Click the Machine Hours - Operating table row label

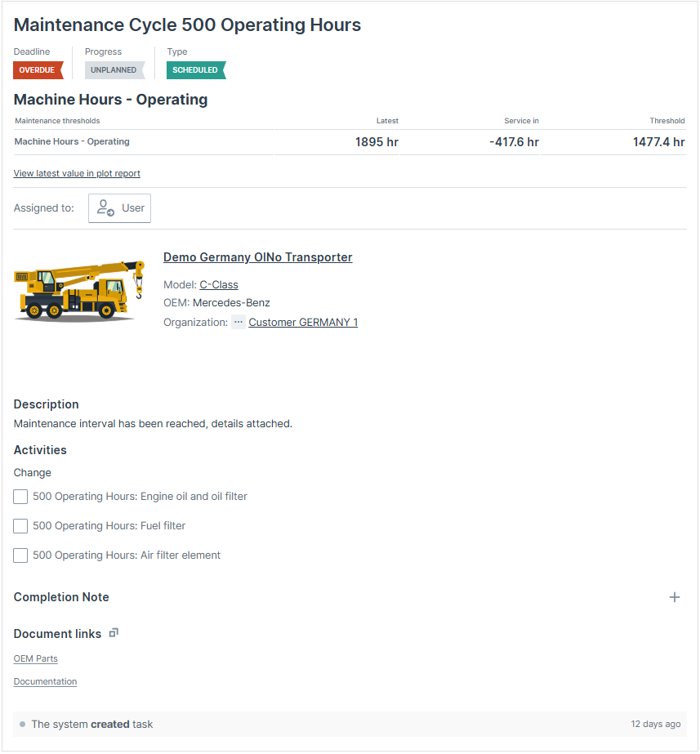click(72, 141)
